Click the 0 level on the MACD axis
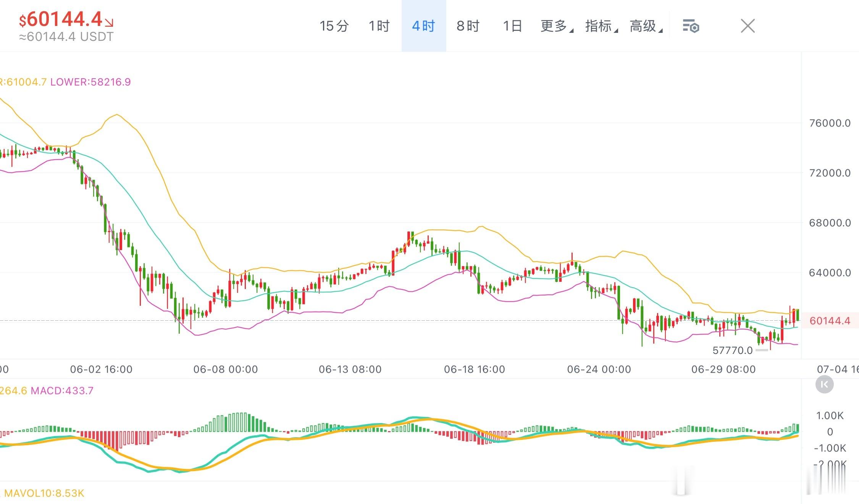 [x=830, y=432]
